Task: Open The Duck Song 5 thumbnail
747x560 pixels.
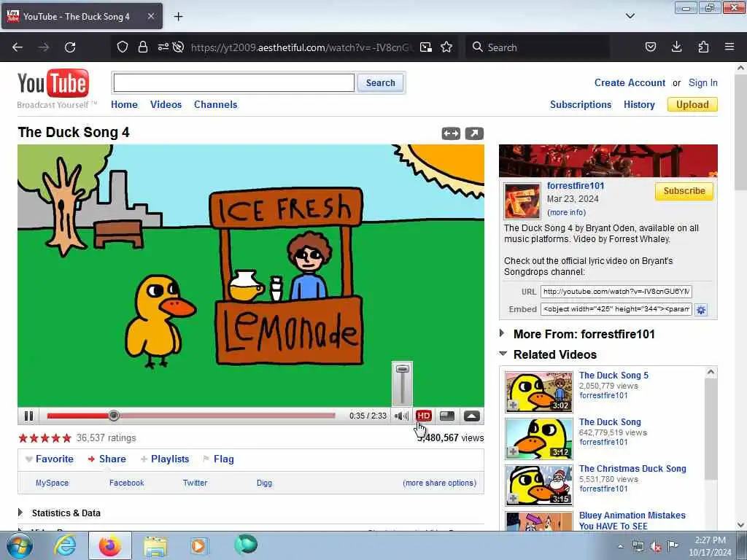Action: tap(539, 392)
